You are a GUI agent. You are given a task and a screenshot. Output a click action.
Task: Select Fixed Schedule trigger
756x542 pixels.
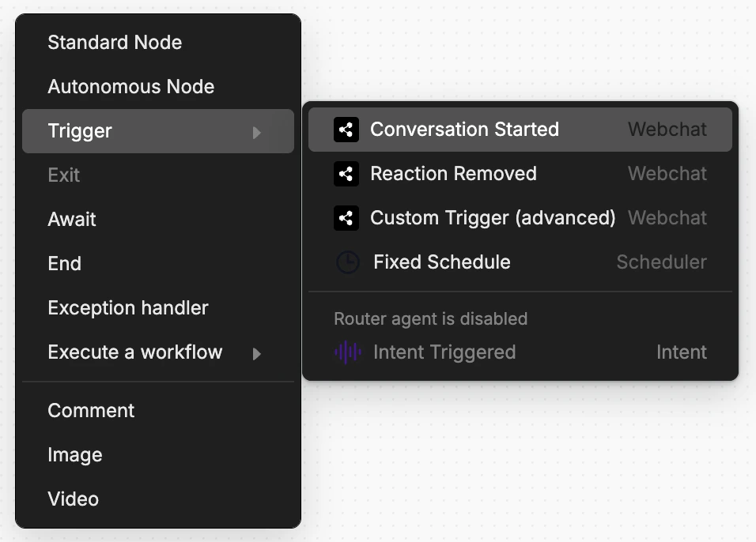[520, 262]
